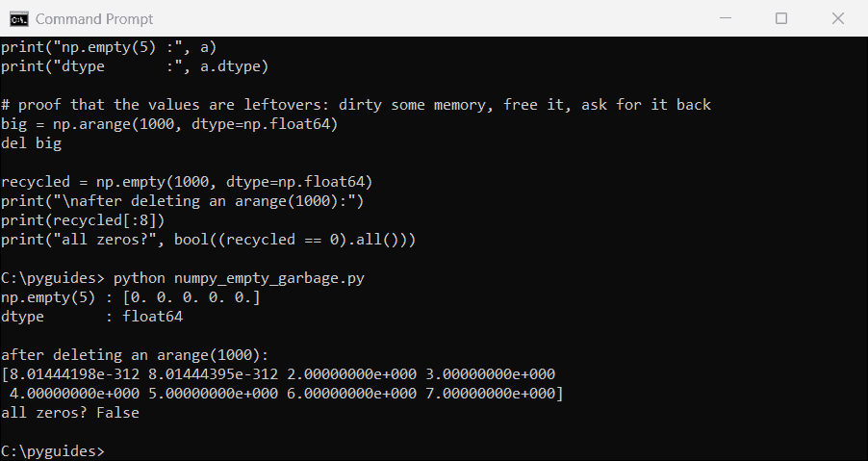Viewport: 868px width, 461px height.
Task: Click the print(recycled[:8]) line
Action: [x=83, y=220]
